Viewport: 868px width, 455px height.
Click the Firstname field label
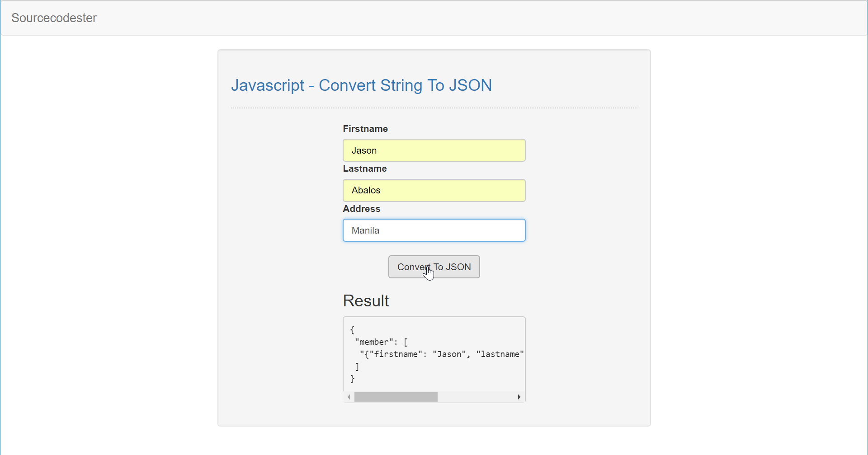(365, 129)
